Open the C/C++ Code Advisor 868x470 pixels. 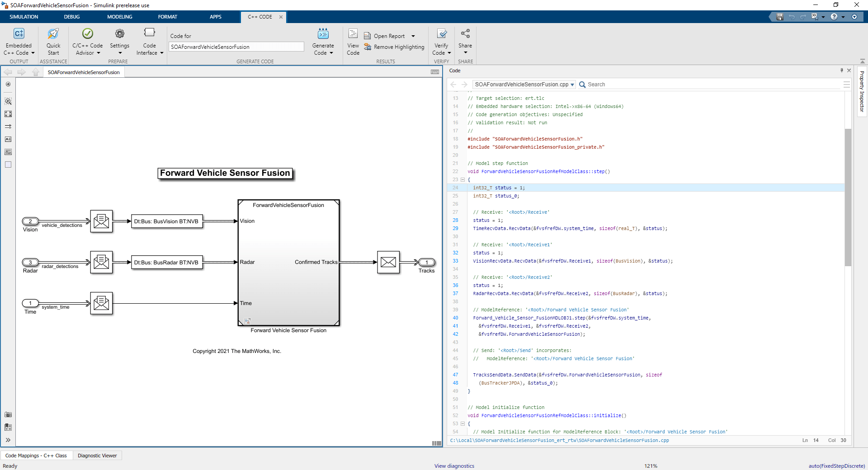pyautogui.click(x=87, y=34)
